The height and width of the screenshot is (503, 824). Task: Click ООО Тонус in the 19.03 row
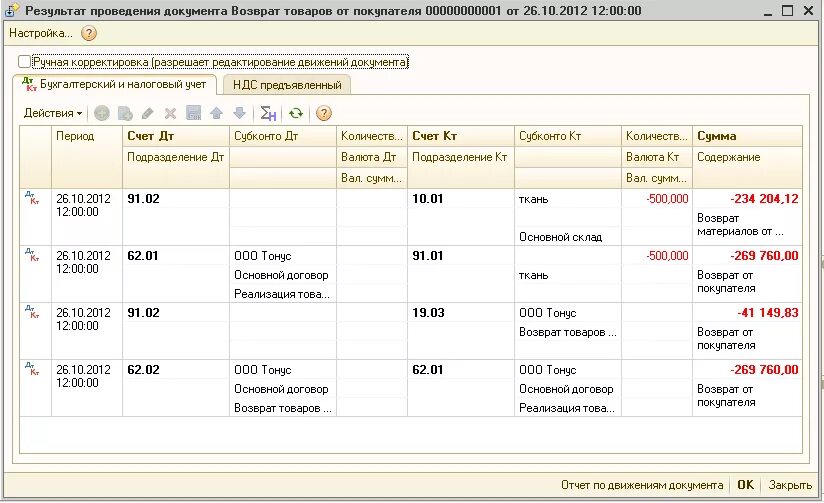click(x=568, y=313)
